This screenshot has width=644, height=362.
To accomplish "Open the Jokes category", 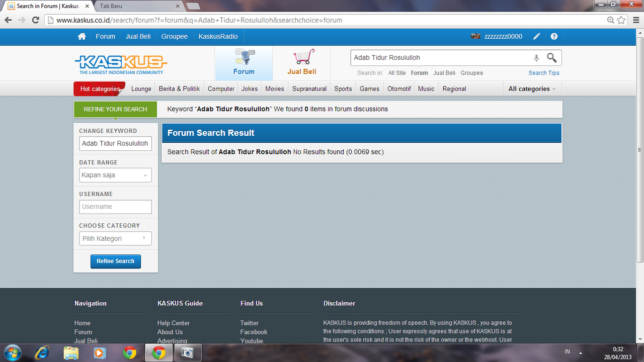I will (250, 89).
